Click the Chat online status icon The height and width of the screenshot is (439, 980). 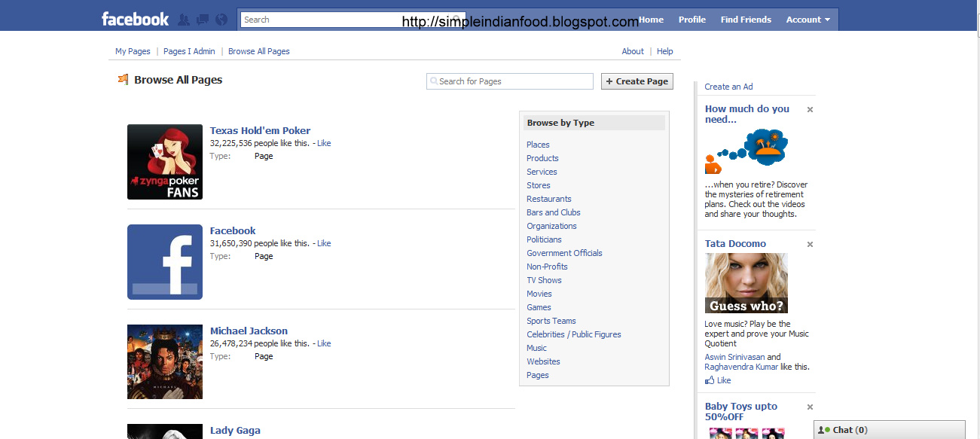[x=824, y=430]
